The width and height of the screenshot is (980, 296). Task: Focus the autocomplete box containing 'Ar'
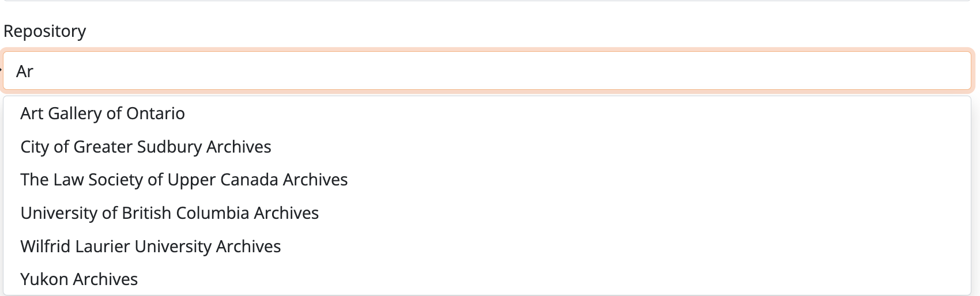click(487, 71)
